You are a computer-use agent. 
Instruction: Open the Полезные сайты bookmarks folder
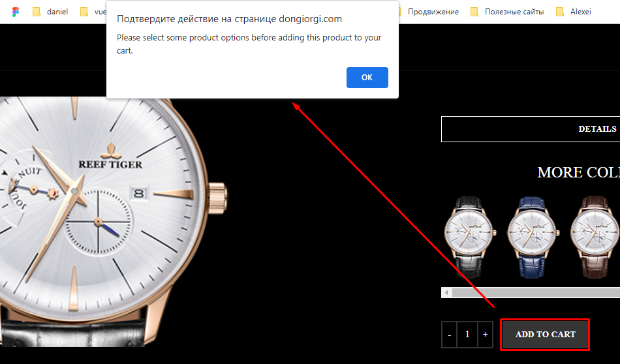pyautogui.click(x=507, y=12)
